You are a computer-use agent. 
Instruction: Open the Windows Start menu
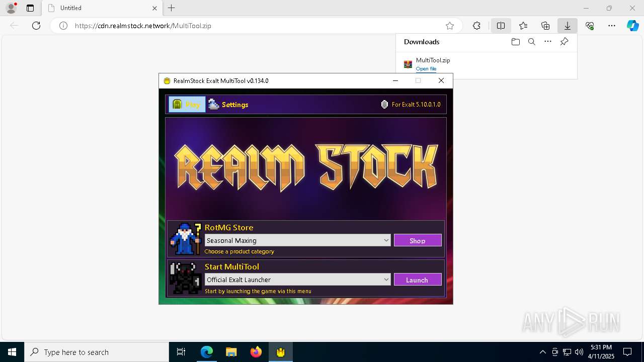(x=12, y=352)
